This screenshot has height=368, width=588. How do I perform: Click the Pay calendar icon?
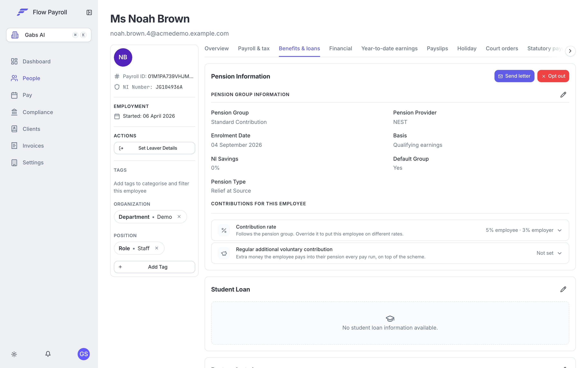pyautogui.click(x=14, y=95)
